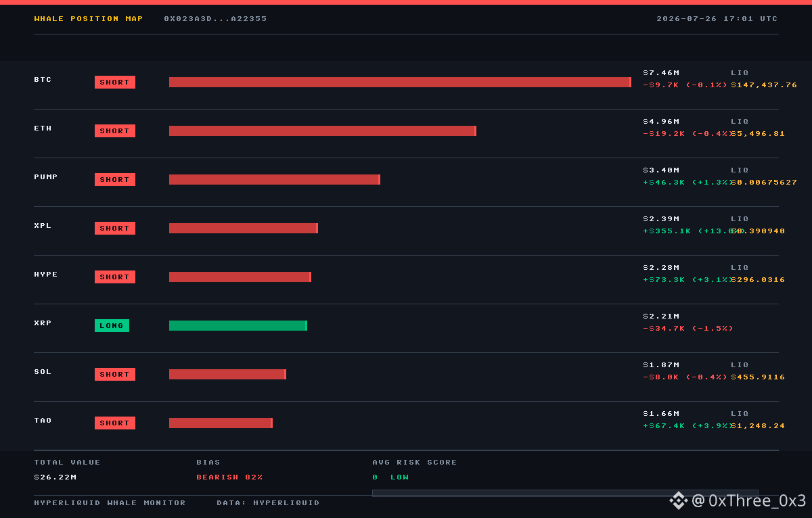Click the BTC red position bar
The image size is (812, 518).
(400, 83)
